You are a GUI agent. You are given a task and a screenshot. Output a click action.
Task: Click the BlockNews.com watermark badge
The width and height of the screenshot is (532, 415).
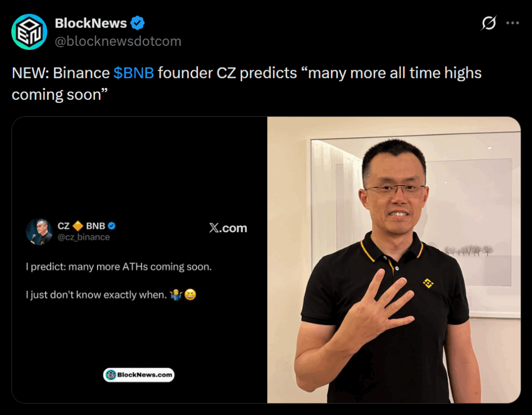[x=139, y=375]
